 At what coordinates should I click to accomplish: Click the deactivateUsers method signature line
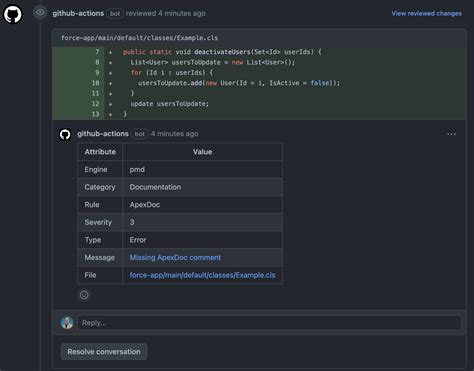(x=222, y=52)
